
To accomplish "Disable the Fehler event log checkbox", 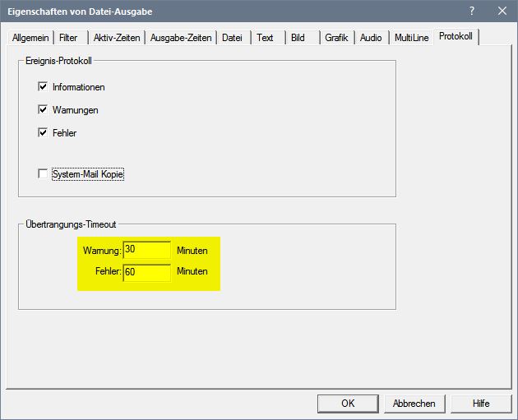I will point(44,132).
